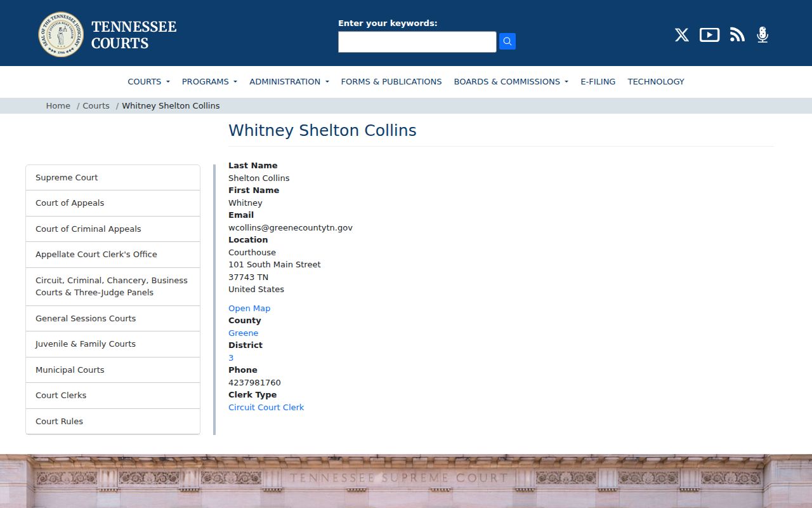Click the blue search magnifier button
812x508 pixels.
pyautogui.click(x=507, y=41)
